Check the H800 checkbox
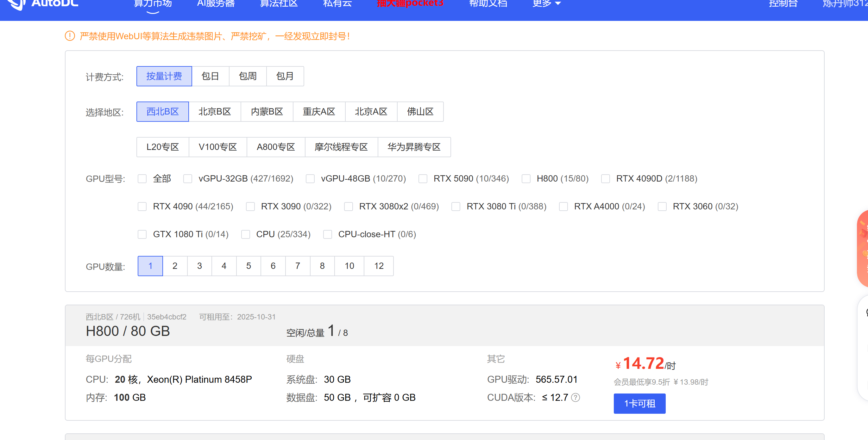 click(x=526, y=179)
